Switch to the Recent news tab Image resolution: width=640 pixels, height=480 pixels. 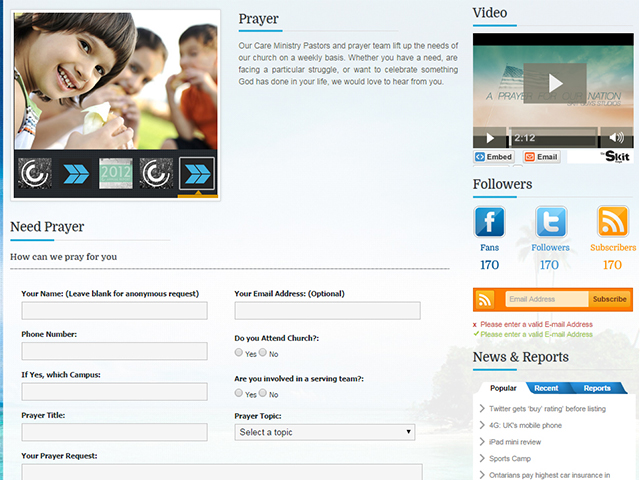click(x=546, y=388)
